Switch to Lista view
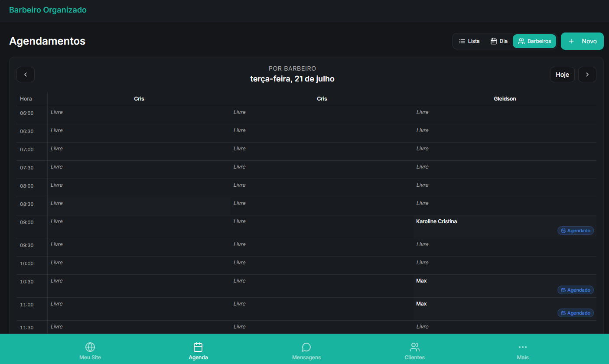This screenshot has height=364, width=609. coord(469,41)
